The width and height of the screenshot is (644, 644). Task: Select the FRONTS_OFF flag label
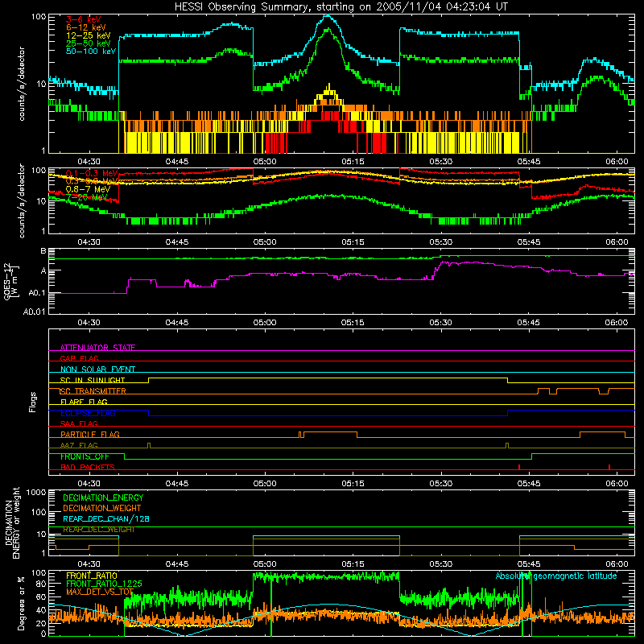[x=85, y=456]
